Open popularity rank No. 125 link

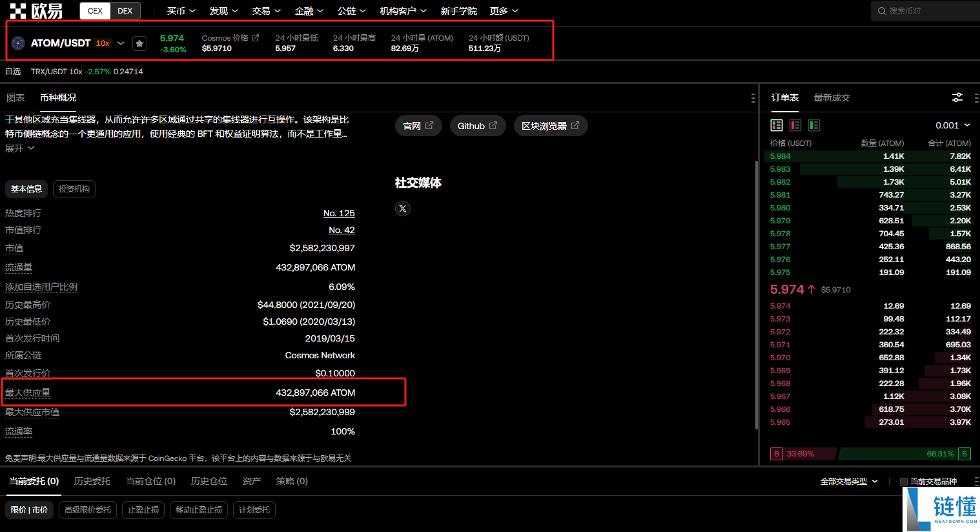[x=339, y=213]
